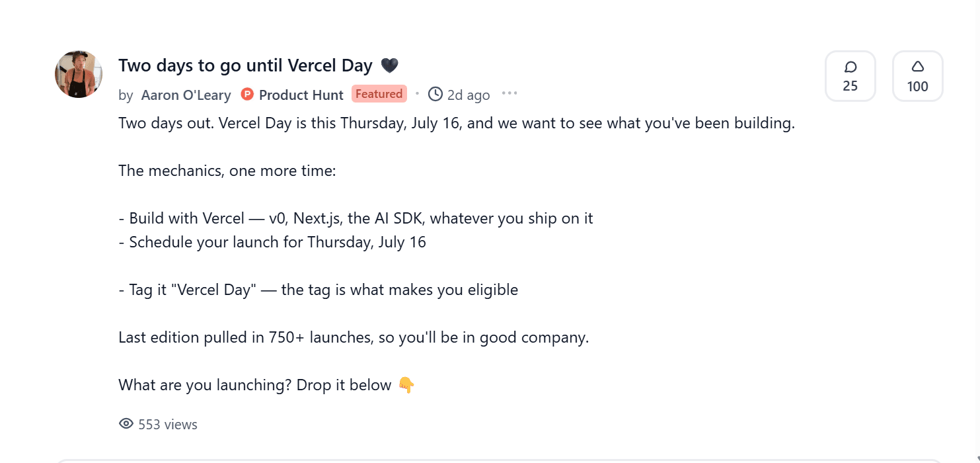The image size is (980, 463).
Task: Click the comment bubble icon
Action: [850, 67]
